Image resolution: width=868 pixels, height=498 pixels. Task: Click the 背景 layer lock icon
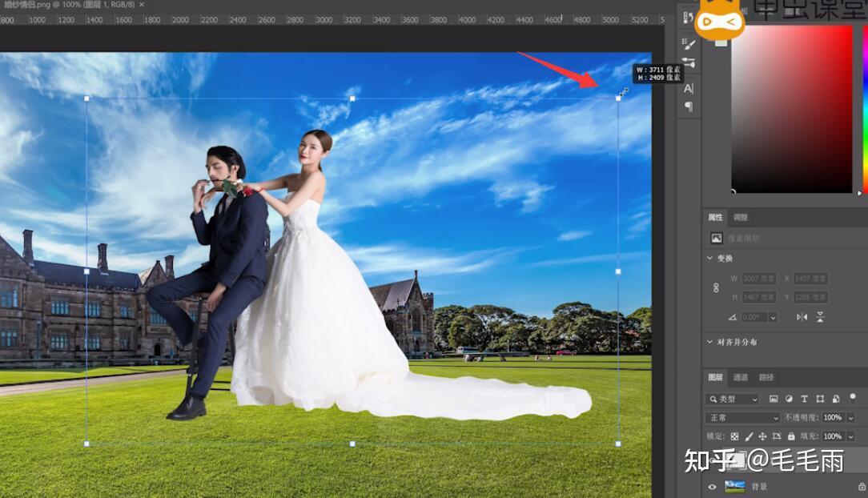pyautogui.click(x=862, y=487)
